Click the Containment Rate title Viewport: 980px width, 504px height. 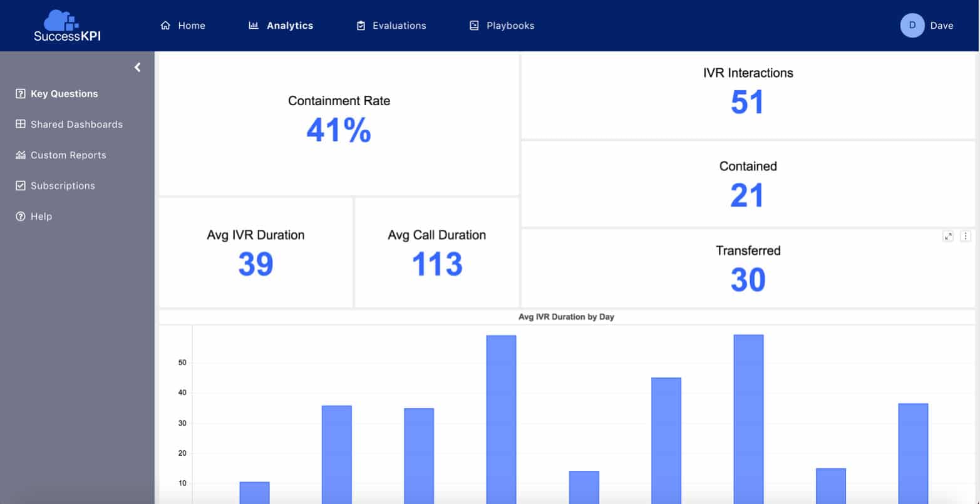(x=339, y=101)
